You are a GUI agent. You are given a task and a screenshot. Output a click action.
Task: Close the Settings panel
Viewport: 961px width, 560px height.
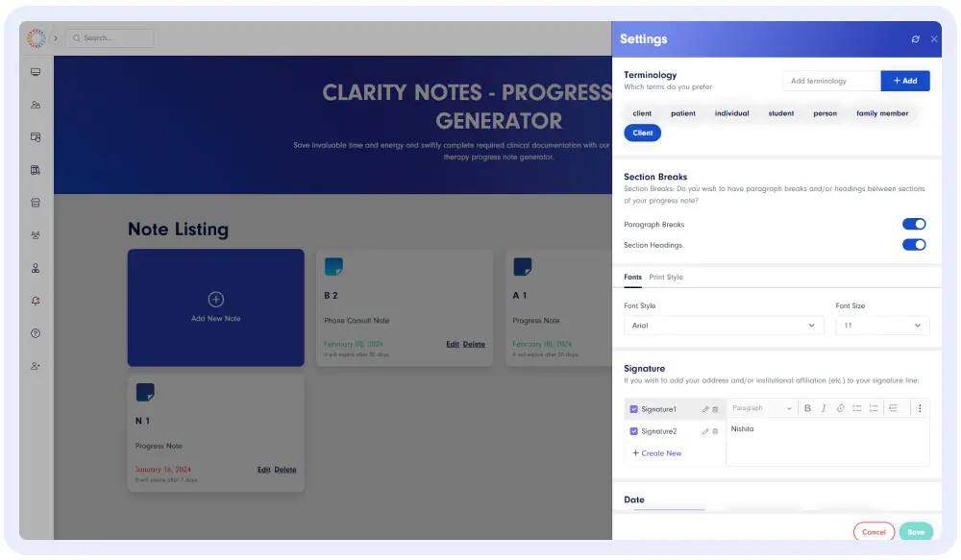pyautogui.click(x=934, y=39)
